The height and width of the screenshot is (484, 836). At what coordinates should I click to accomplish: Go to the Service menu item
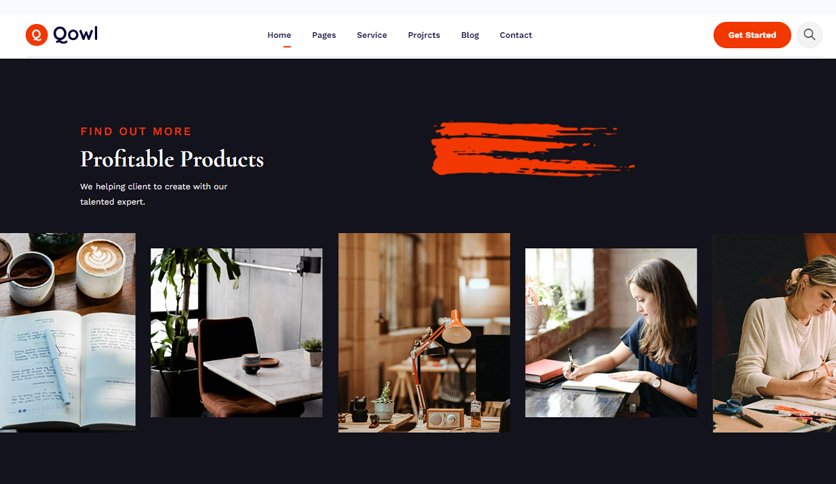pos(372,35)
